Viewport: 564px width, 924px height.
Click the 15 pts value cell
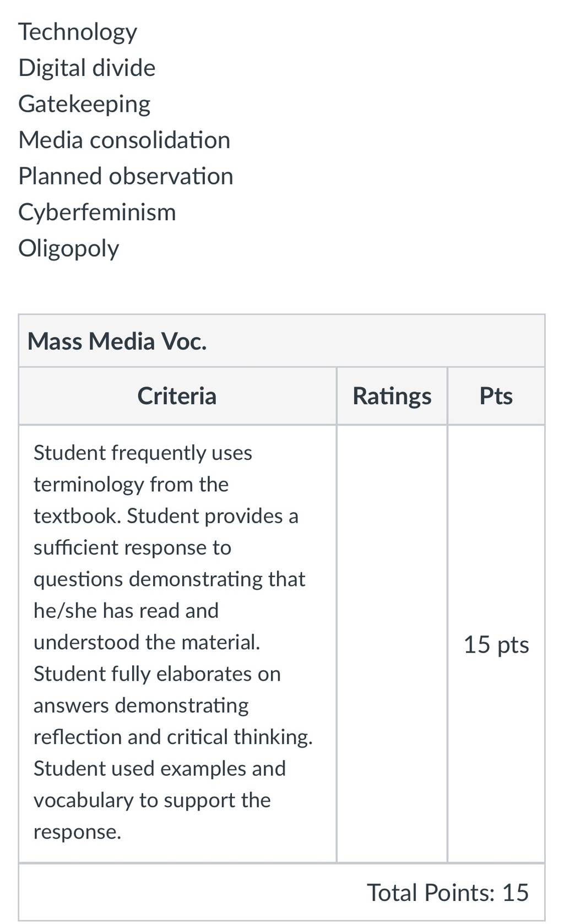[496, 644]
